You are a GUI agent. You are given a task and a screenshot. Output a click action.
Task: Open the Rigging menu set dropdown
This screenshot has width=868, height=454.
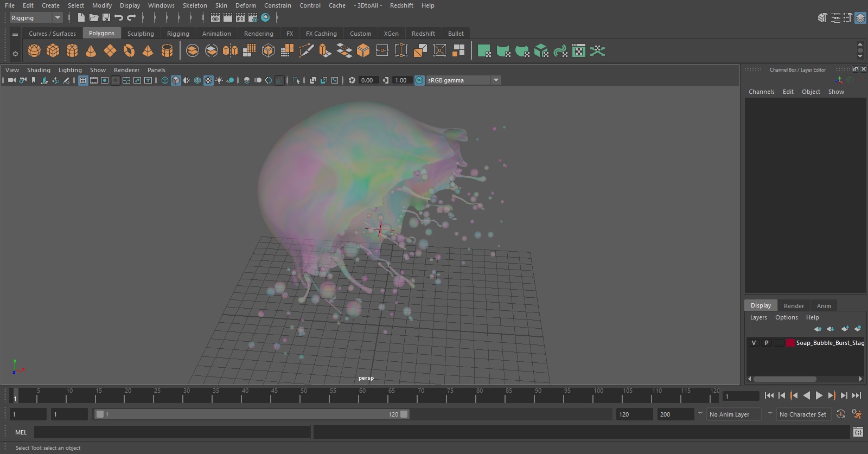click(36, 18)
